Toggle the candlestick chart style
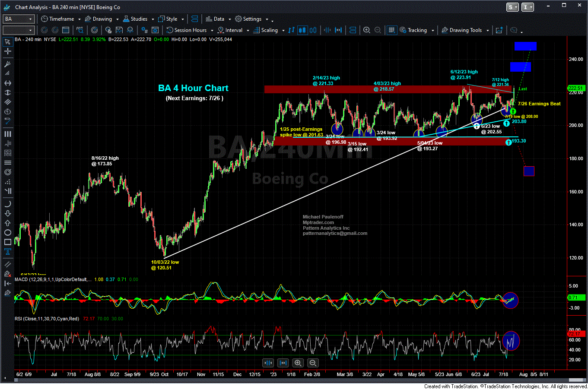Screen dimensions: 588x389 click(x=302, y=30)
